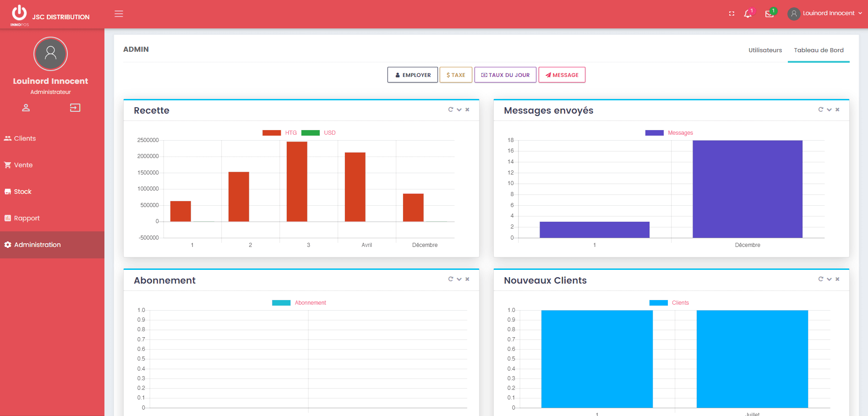Open the notifications bell icon
Viewport: 868px width, 416px height.
tap(748, 14)
